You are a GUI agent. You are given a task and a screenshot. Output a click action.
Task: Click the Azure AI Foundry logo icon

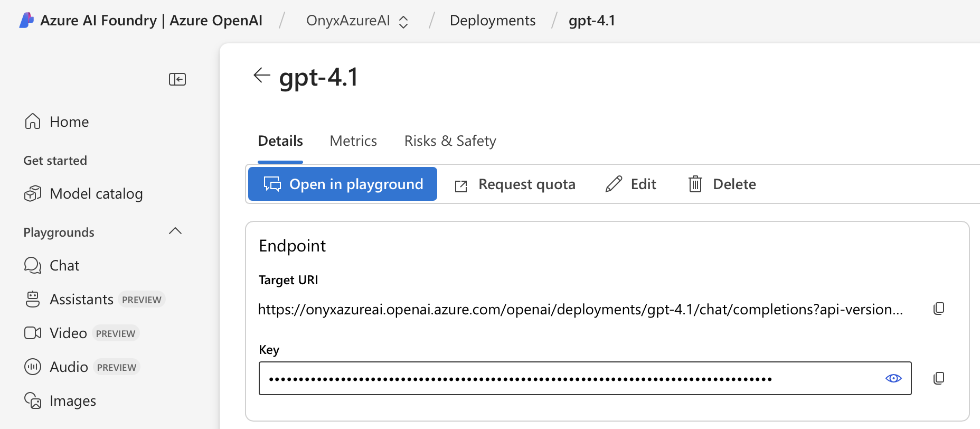point(26,20)
